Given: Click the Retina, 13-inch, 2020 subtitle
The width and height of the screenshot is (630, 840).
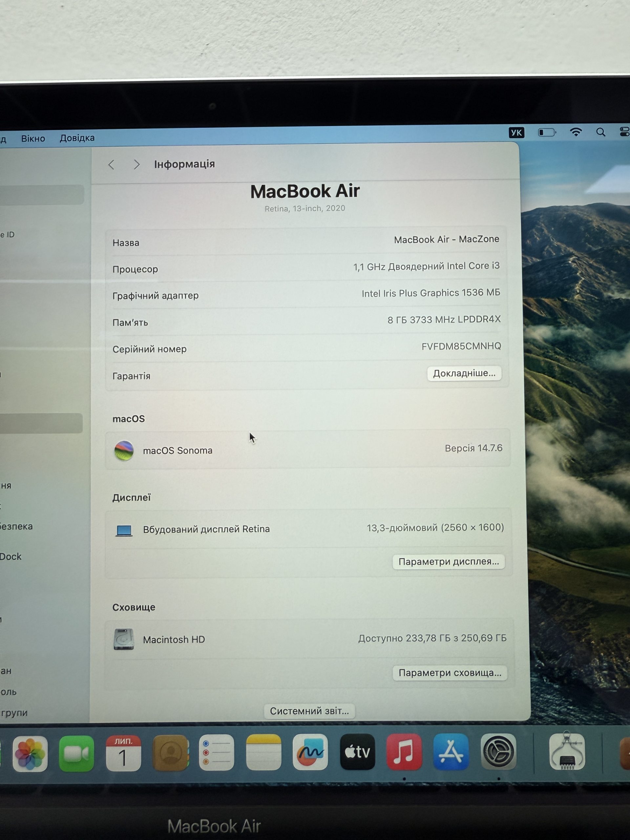Looking at the screenshot, I should 305,208.
